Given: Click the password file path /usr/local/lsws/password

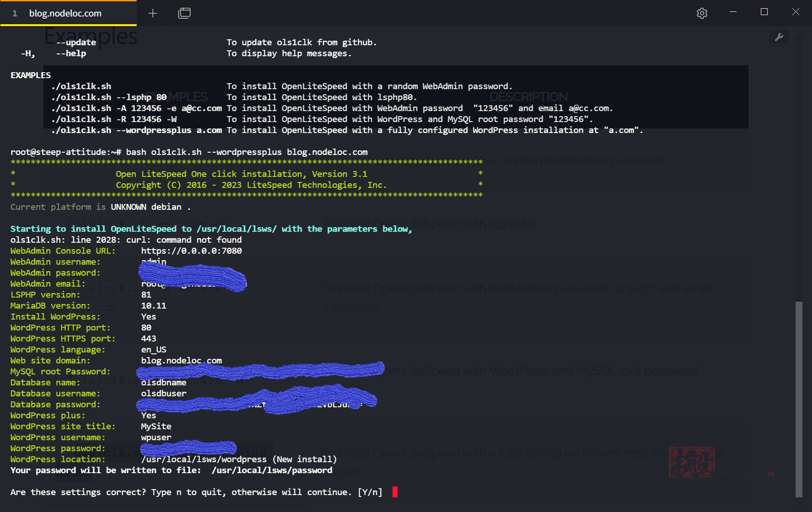Looking at the screenshot, I should pos(272,470).
